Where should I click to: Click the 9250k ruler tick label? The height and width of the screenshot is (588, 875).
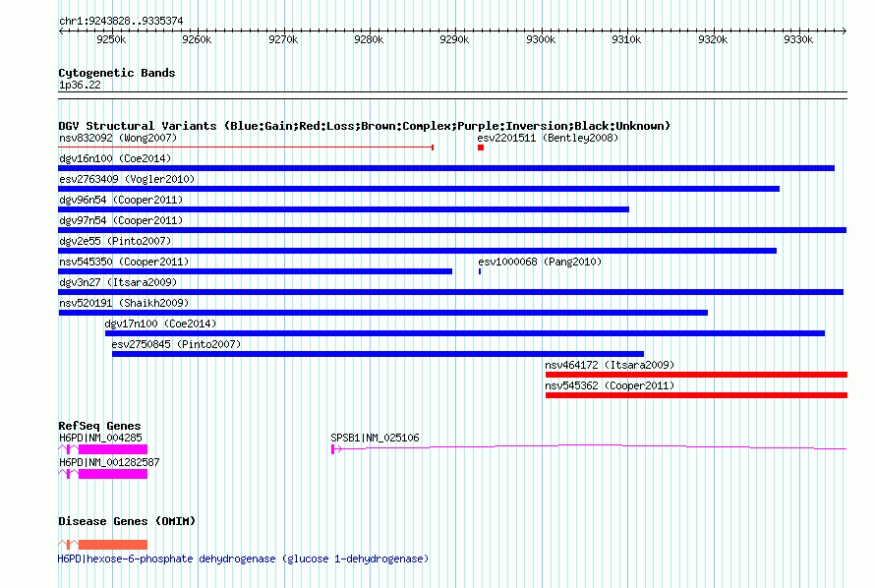[111, 39]
